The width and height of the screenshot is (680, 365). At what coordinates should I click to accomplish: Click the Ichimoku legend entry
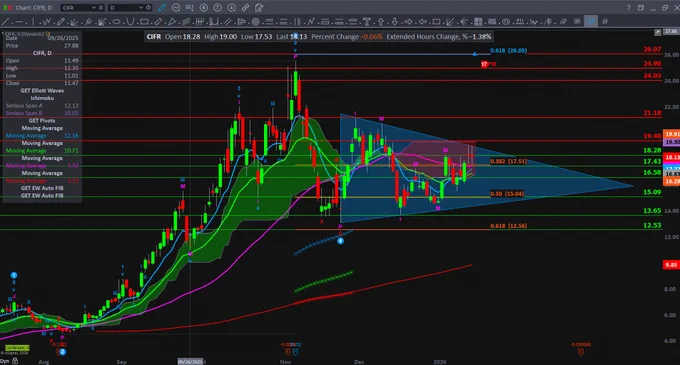[42, 98]
